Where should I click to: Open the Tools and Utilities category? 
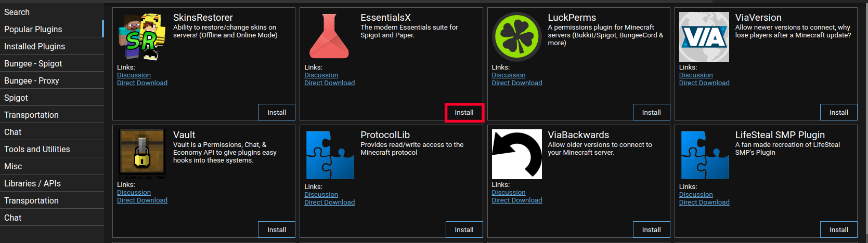(x=52, y=149)
